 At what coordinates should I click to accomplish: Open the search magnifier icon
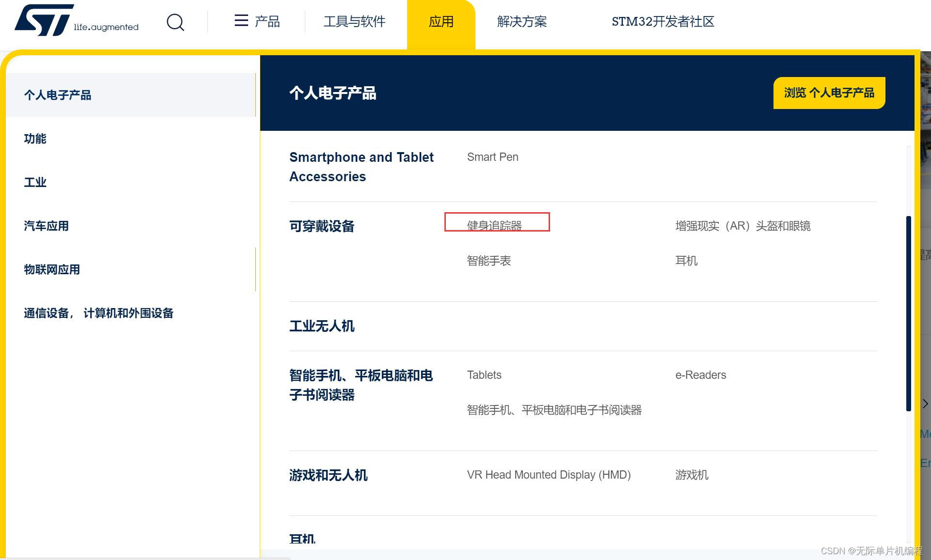pyautogui.click(x=175, y=22)
